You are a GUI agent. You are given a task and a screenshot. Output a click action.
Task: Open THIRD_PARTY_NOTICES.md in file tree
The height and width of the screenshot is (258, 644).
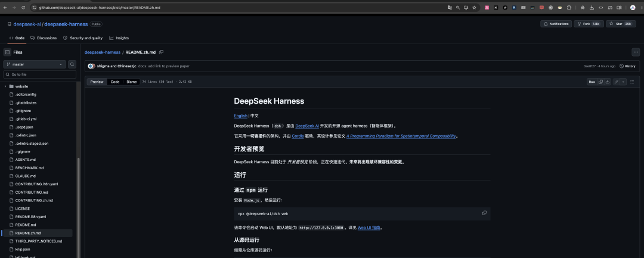(x=39, y=241)
